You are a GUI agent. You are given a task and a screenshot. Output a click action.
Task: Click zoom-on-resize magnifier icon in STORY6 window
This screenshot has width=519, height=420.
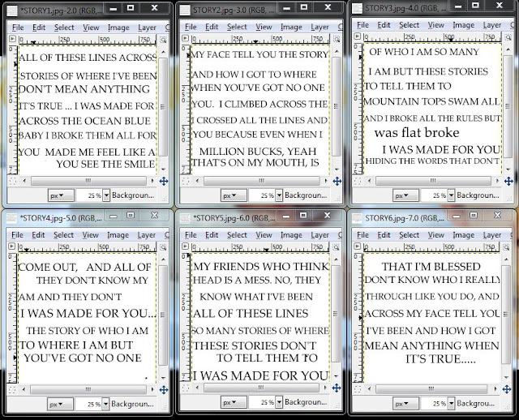pos(506,247)
